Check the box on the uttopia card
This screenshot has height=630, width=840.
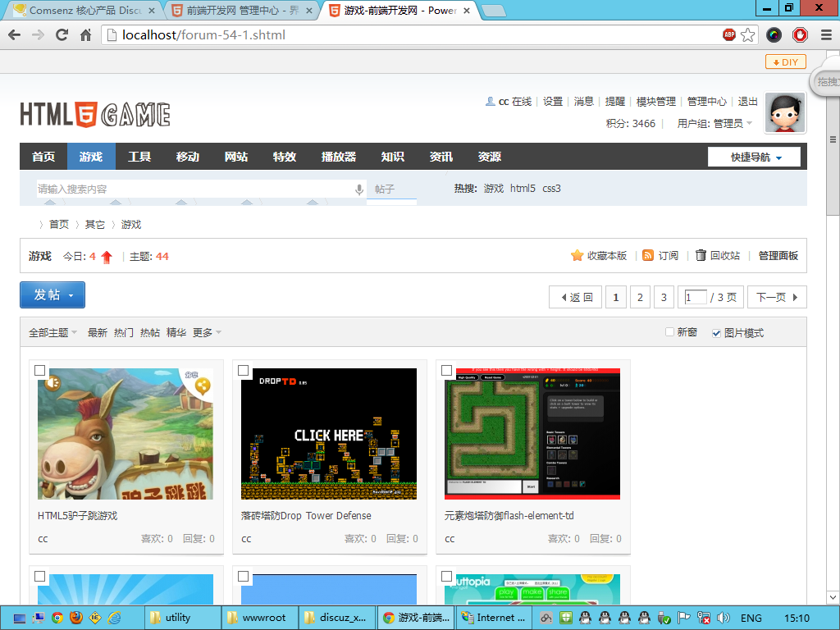447,576
